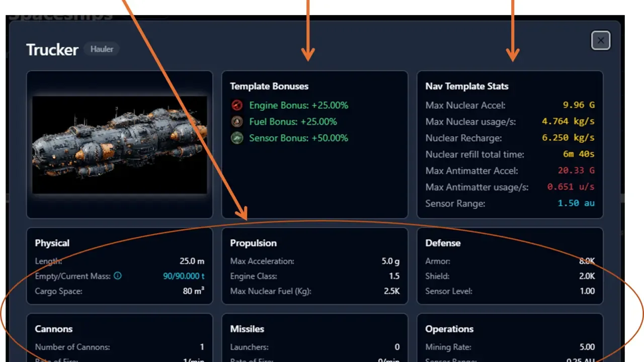Click the Nuclear Recharge 6.250 kg/s value
The width and height of the screenshot is (644, 362).
click(x=568, y=138)
